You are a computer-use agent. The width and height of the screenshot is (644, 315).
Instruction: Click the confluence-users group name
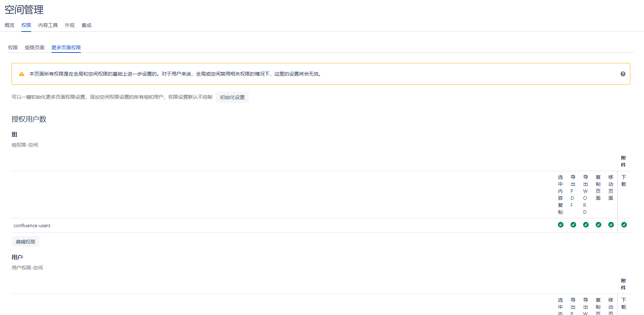[x=32, y=226]
